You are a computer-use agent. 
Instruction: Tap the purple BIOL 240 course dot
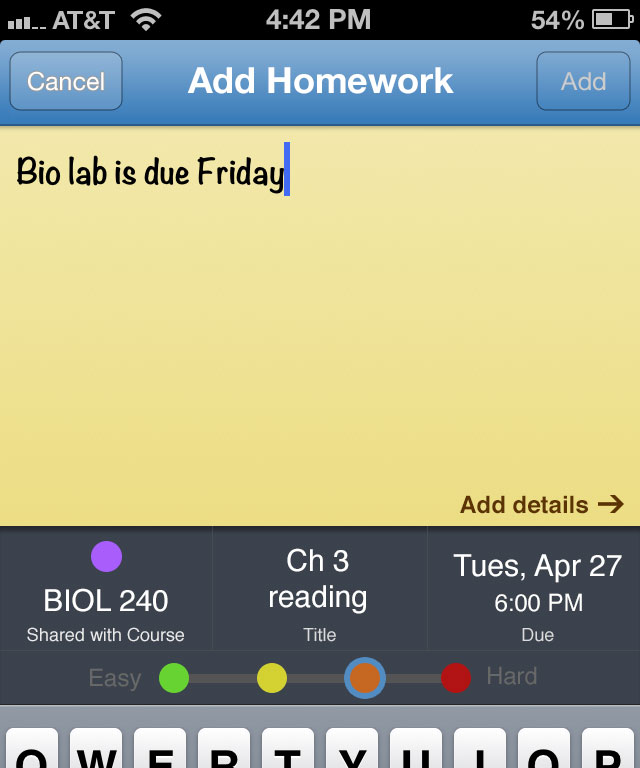tap(106, 556)
